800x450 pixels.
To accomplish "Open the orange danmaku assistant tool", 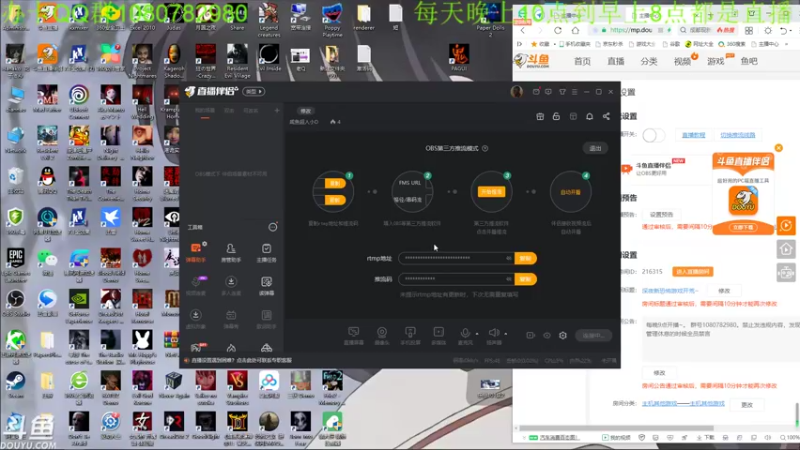I will click(196, 252).
